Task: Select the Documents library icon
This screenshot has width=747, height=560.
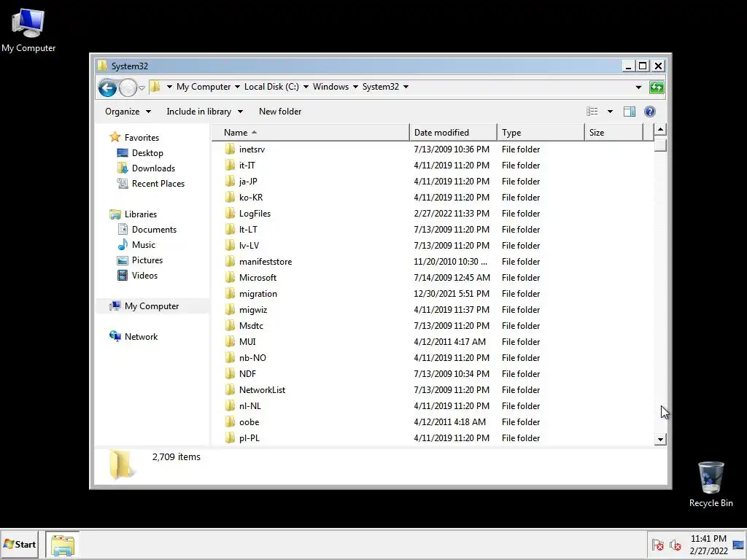Action: point(123,230)
